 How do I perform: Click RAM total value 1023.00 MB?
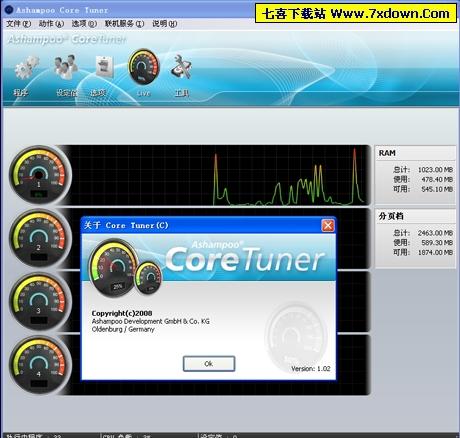point(435,170)
